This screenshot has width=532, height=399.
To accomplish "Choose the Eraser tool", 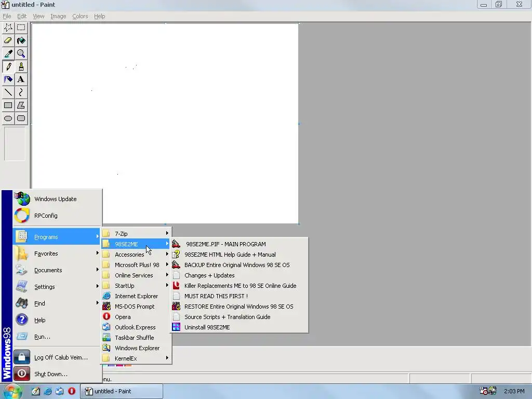I will (x=8, y=41).
